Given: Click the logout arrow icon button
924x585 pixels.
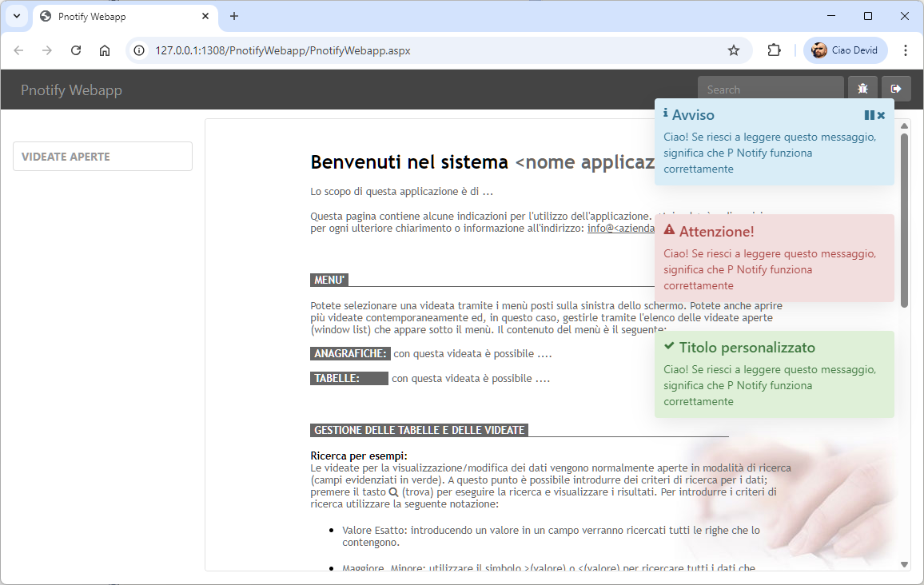Looking at the screenshot, I should point(896,89).
